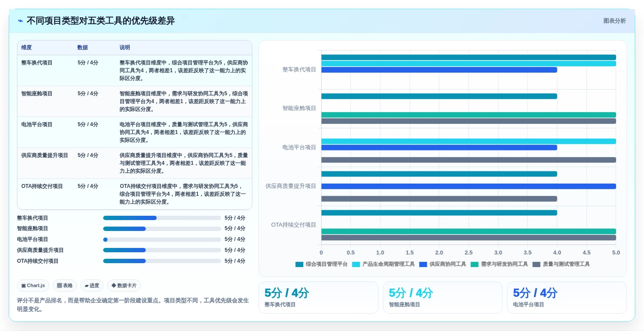The image size is (644, 331).
Task: Click 整车换代项目 供应商协同工具 blue bar
Action: click(439, 70)
